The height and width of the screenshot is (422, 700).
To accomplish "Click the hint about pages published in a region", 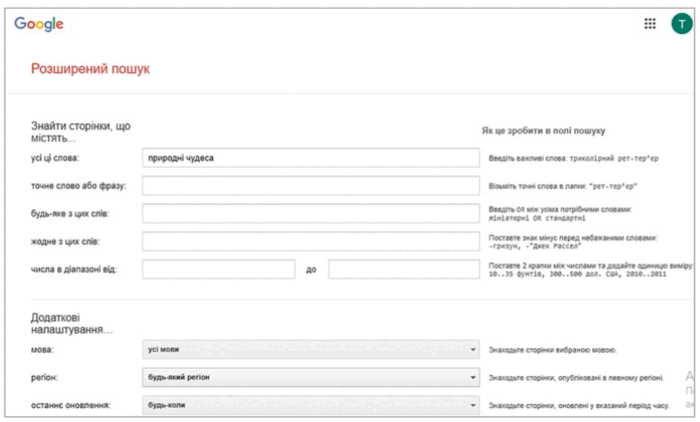I will click(x=576, y=378).
